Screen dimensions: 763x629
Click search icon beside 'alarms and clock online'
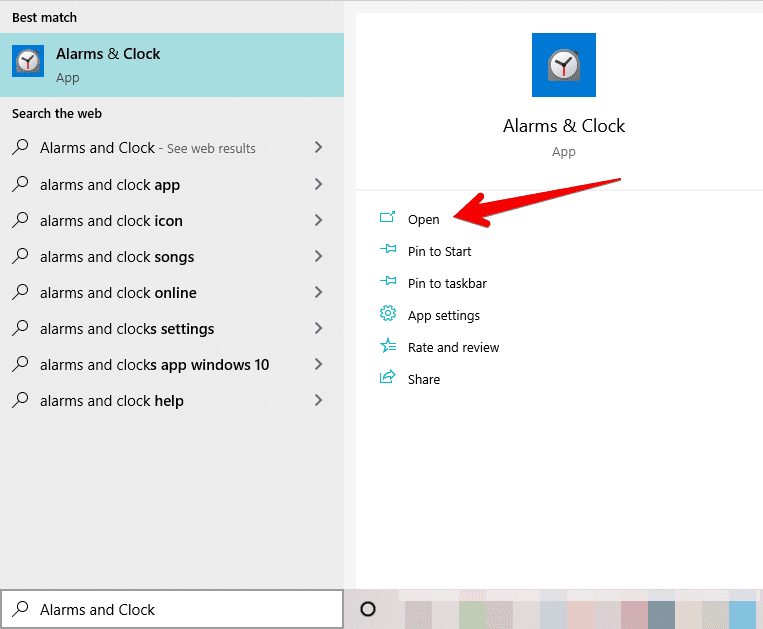pos(20,292)
